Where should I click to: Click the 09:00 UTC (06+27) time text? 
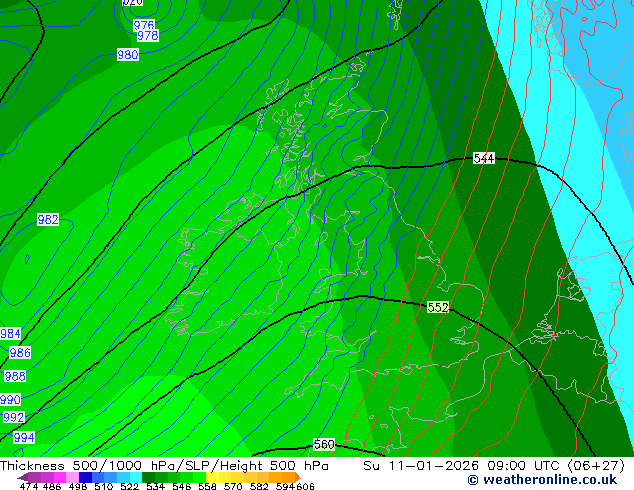[x=556, y=466]
